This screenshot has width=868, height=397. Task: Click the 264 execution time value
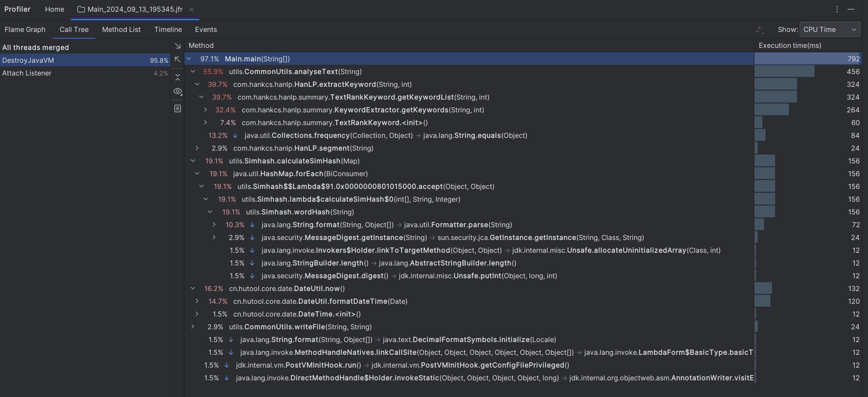pyautogui.click(x=853, y=110)
